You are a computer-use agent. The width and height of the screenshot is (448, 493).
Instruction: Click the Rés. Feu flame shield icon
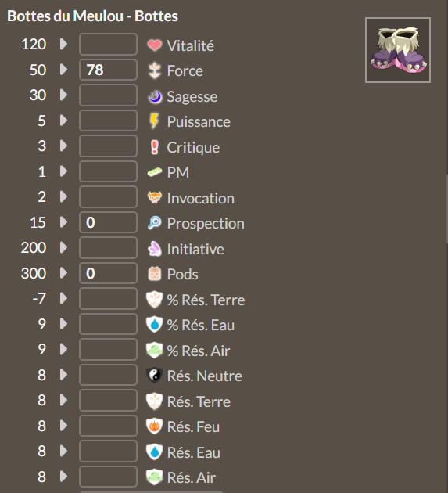pos(154,426)
